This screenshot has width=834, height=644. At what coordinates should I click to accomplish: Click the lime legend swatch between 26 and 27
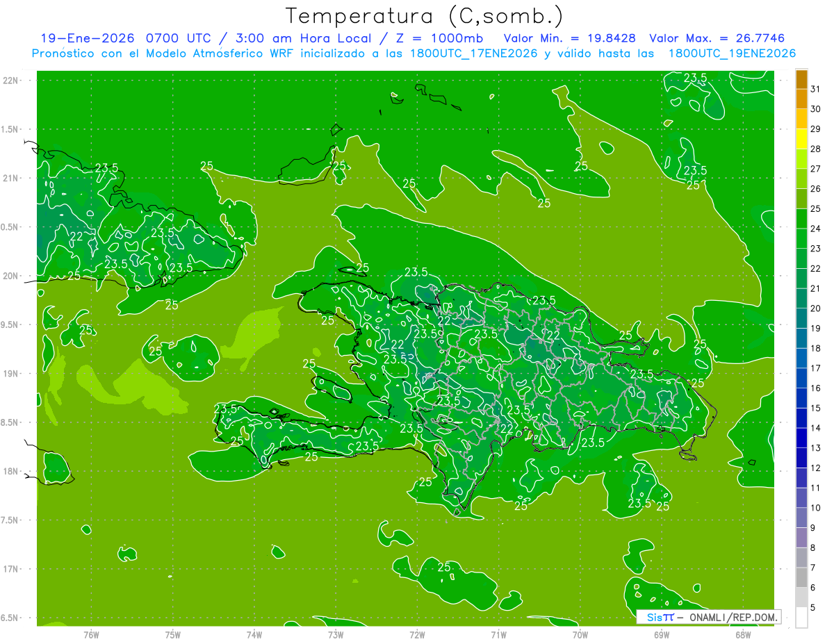(801, 179)
